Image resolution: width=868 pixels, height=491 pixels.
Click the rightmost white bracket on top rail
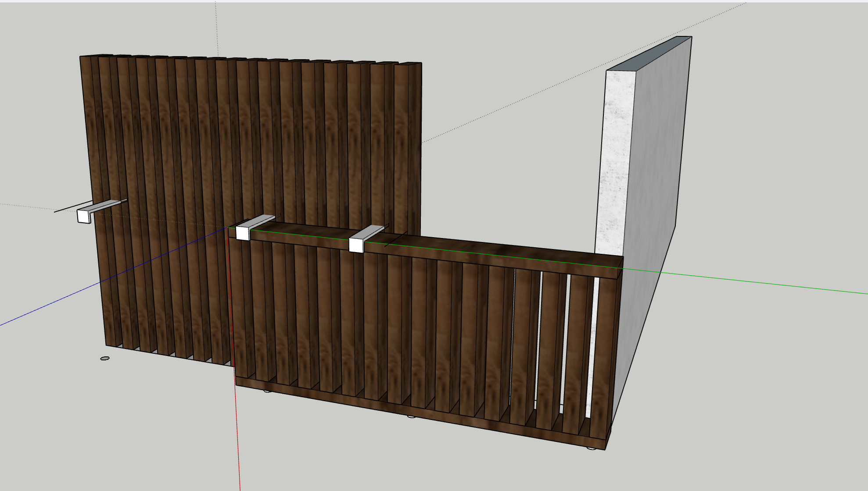point(356,245)
